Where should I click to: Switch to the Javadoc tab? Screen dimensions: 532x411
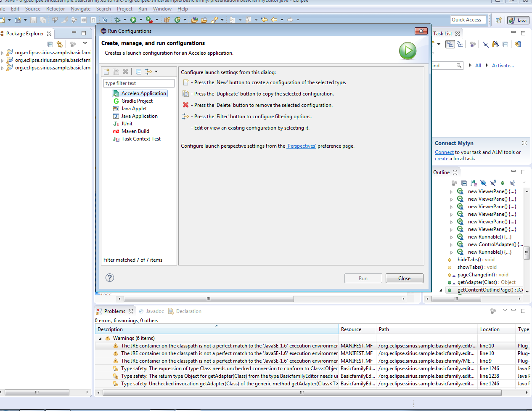[x=151, y=311]
